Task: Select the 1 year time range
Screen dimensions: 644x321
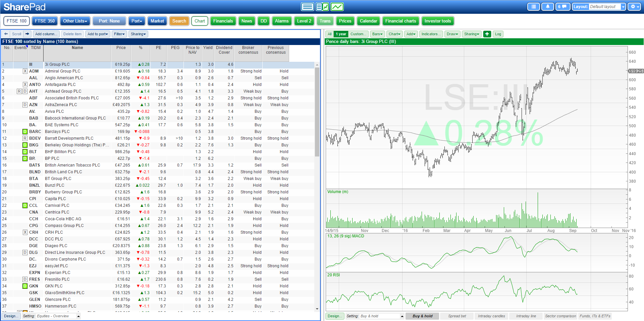Action: [341, 34]
